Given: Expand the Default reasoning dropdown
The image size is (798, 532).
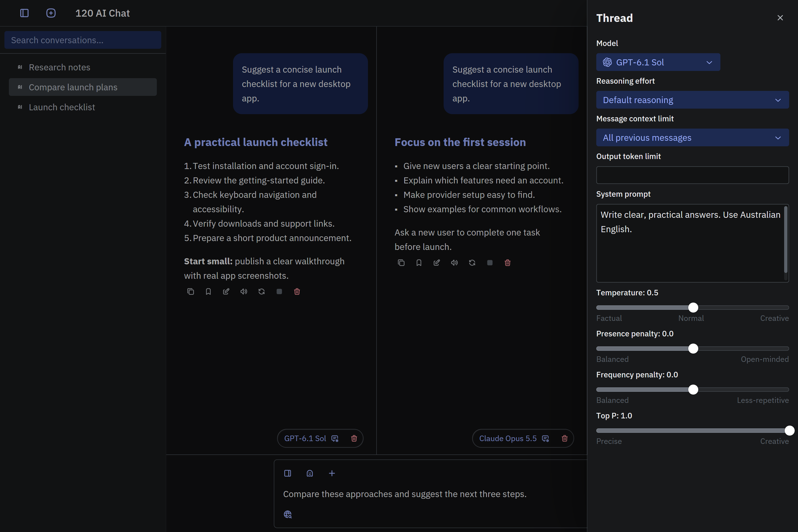Looking at the screenshot, I should 692,100.
